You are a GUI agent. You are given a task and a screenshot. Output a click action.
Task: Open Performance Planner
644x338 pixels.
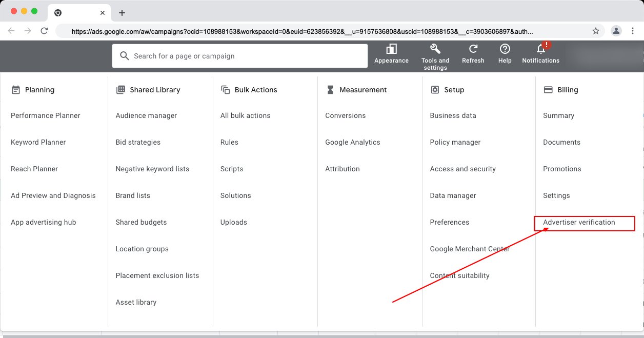(46, 115)
